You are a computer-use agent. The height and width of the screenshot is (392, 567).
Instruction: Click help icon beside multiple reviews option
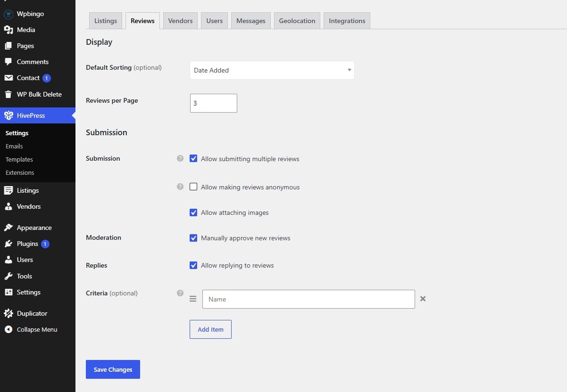[x=180, y=158]
